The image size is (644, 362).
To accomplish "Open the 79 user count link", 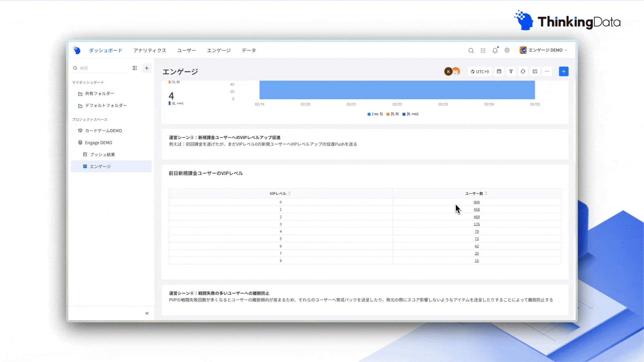I will (477, 232).
